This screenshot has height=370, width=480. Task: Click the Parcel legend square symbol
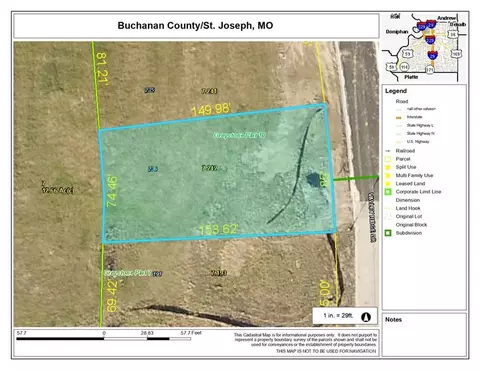(x=388, y=159)
